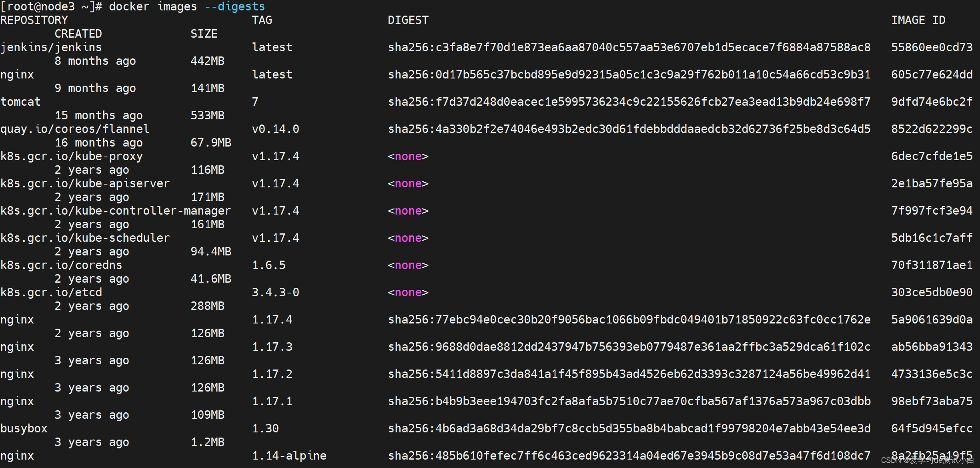Click the 'docker images --digests' command text

[187, 7]
